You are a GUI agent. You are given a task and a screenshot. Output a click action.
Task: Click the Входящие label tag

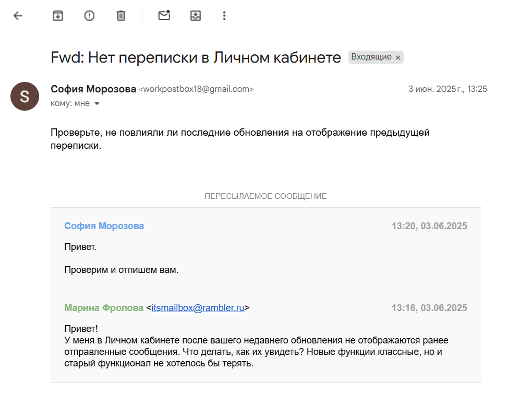[x=371, y=57]
